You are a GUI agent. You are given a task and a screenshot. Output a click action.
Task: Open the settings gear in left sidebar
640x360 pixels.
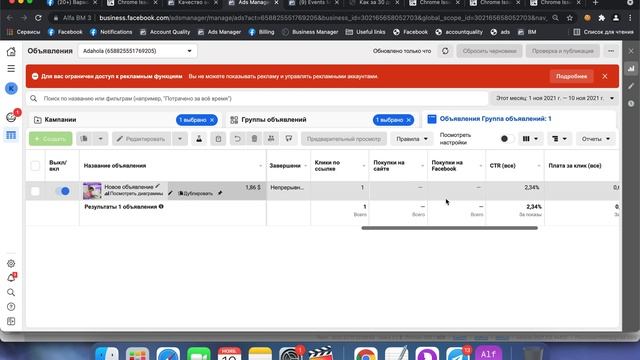(11, 264)
